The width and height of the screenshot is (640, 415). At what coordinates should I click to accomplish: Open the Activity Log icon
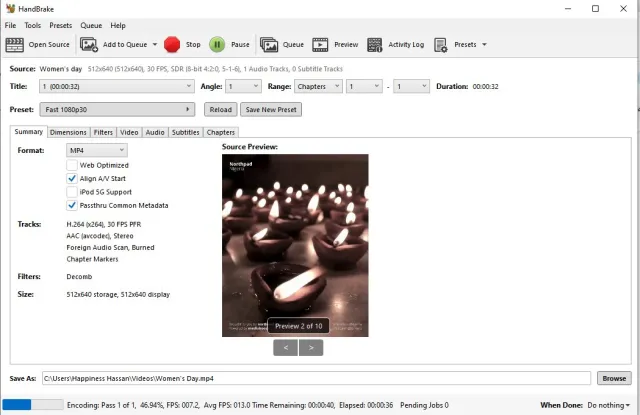[x=374, y=44]
